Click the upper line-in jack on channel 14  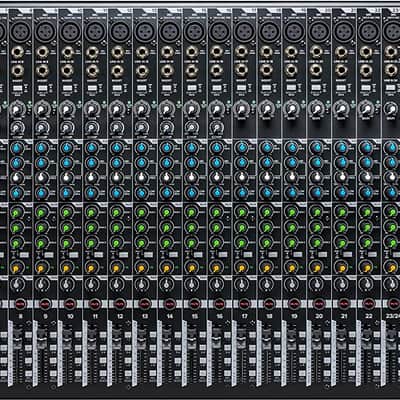[x=167, y=52]
